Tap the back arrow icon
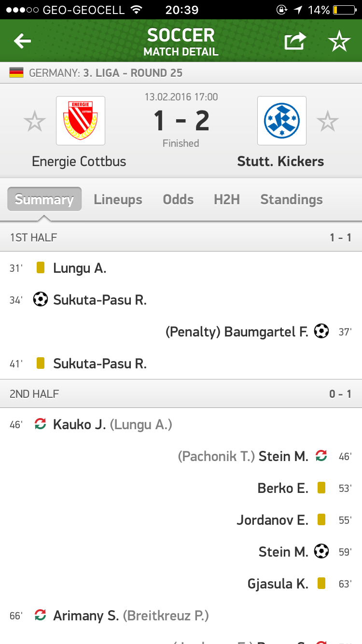Viewport: 362px width, 644px height. 23,42
